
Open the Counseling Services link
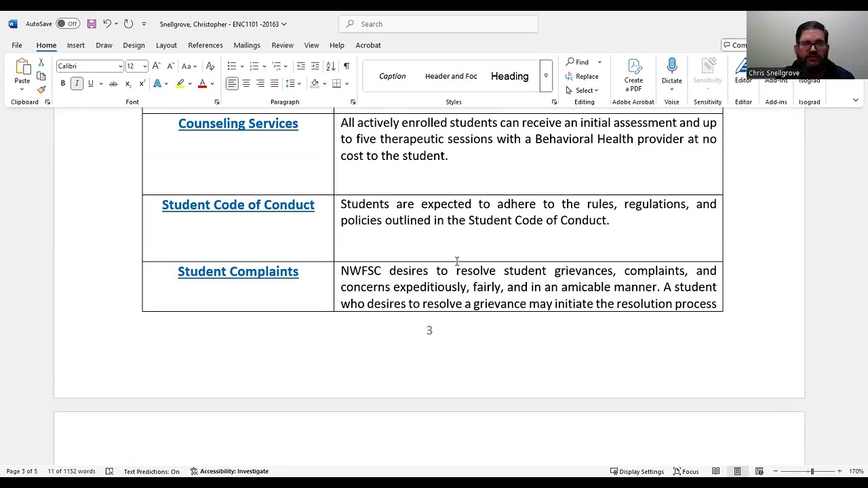(238, 123)
